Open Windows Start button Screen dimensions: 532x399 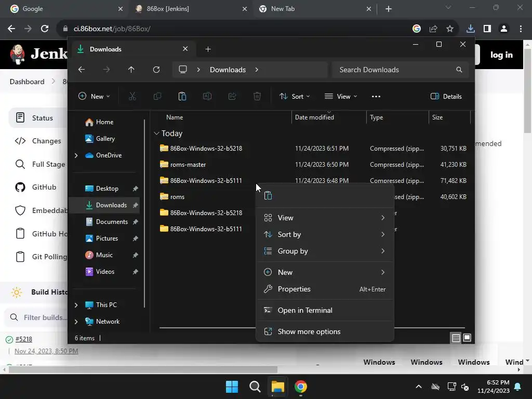(232, 387)
